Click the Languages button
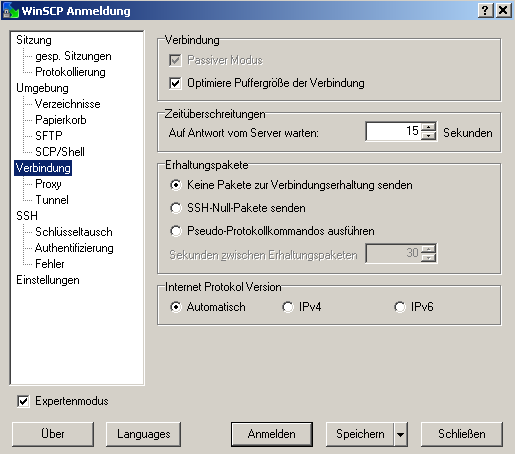 (143, 434)
